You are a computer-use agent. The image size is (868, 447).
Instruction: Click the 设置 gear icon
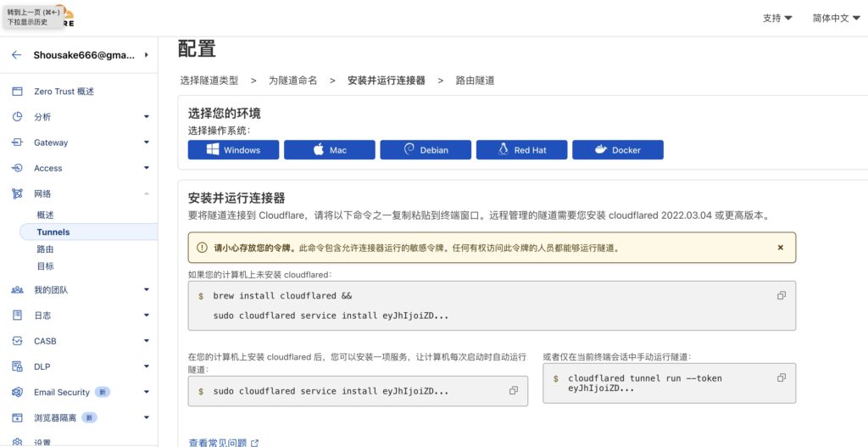pyautogui.click(x=17, y=442)
